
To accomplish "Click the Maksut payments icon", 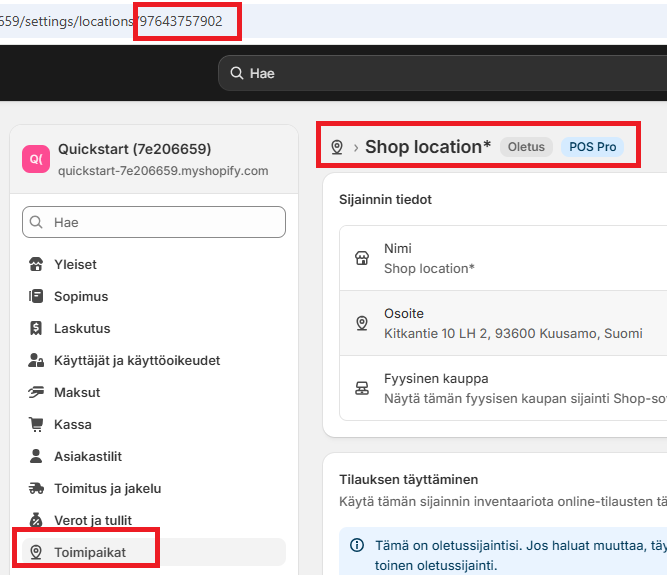I will pyautogui.click(x=37, y=392).
